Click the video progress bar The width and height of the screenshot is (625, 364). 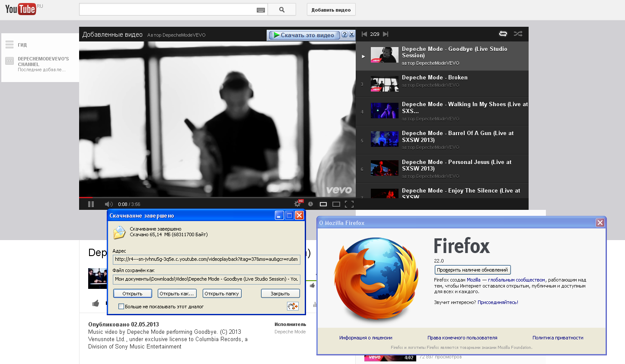216,197
